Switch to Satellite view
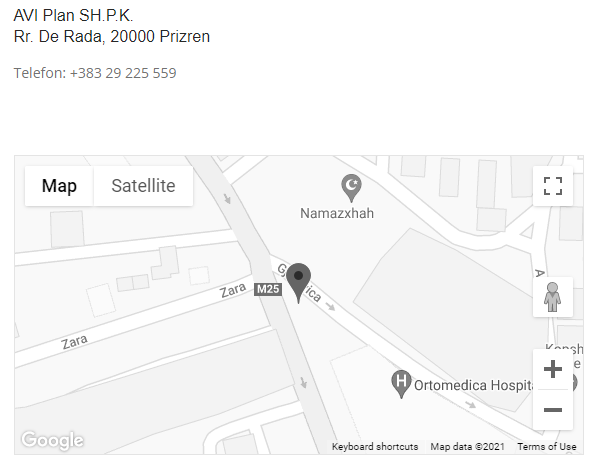Image resolution: width=600 pixels, height=468 pixels. coord(143,186)
